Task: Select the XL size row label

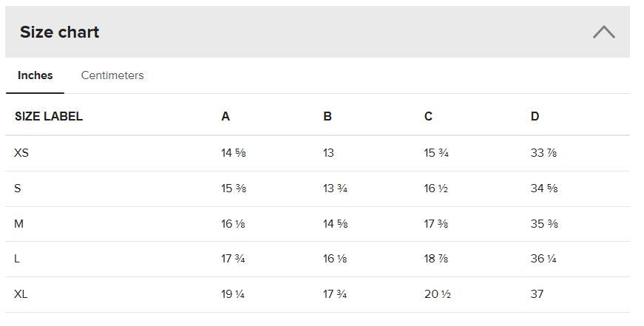Action: pyautogui.click(x=21, y=294)
